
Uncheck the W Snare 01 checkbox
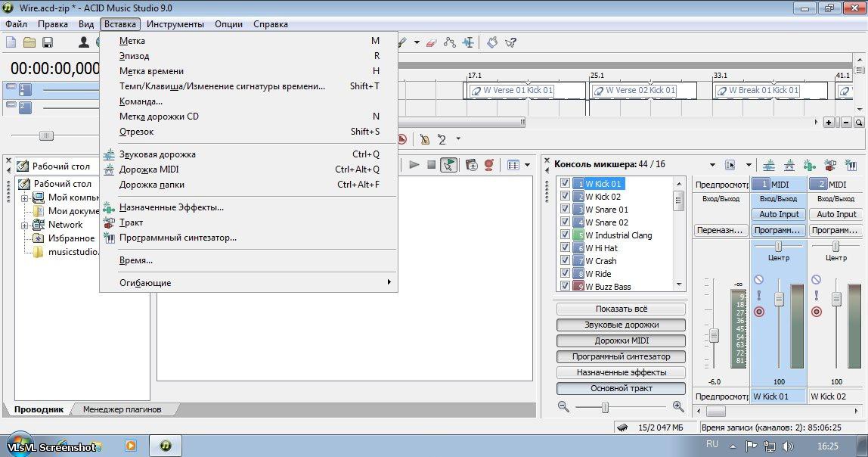[x=565, y=209]
